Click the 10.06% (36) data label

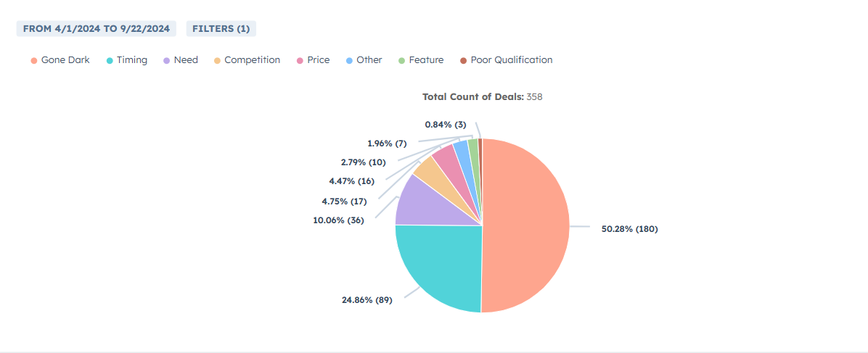pos(338,220)
